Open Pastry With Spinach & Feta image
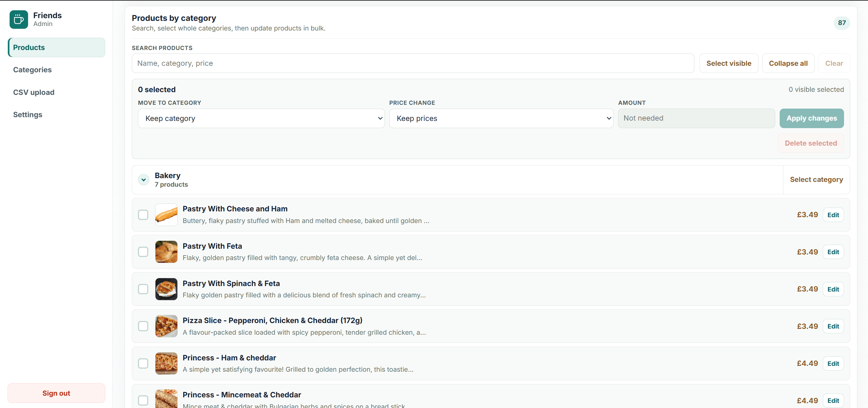 coord(166,289)
